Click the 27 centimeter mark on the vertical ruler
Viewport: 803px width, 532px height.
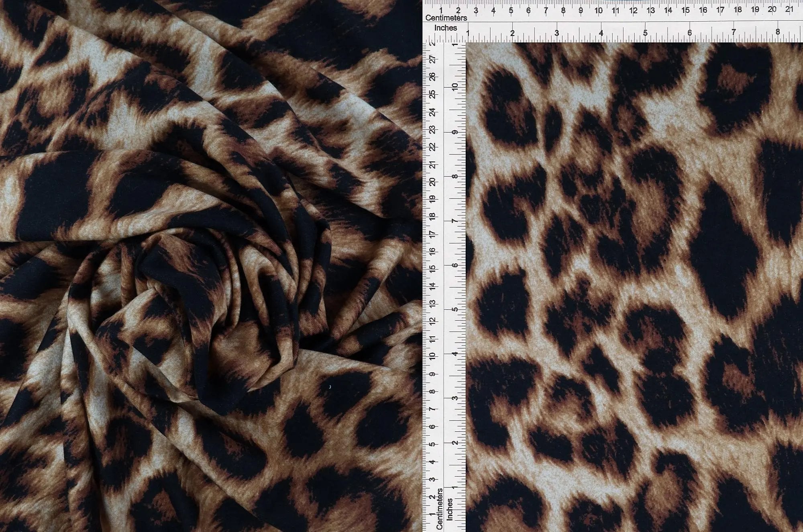click(x=432, y=59)
